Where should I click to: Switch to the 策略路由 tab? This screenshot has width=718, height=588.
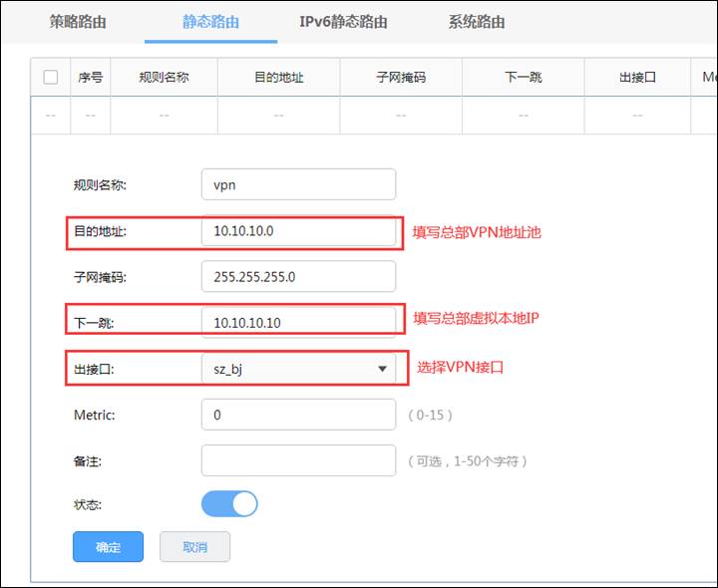(x=78, y=22)
